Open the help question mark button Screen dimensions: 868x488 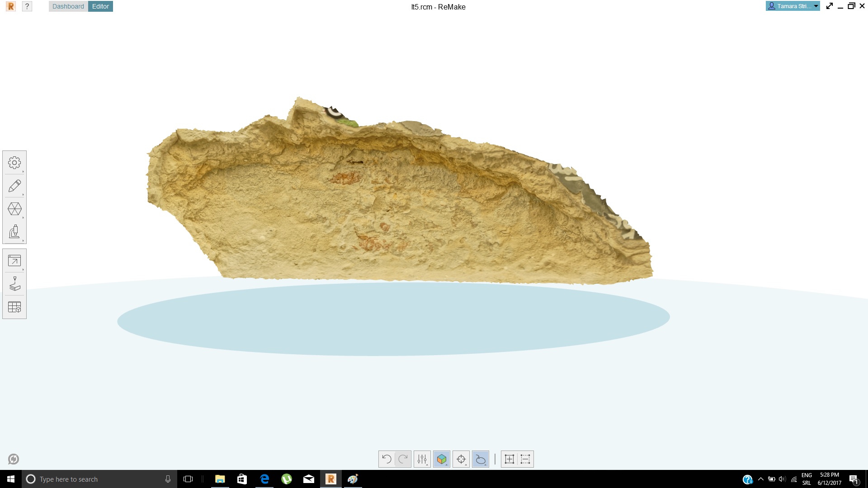tap(27, 6)
